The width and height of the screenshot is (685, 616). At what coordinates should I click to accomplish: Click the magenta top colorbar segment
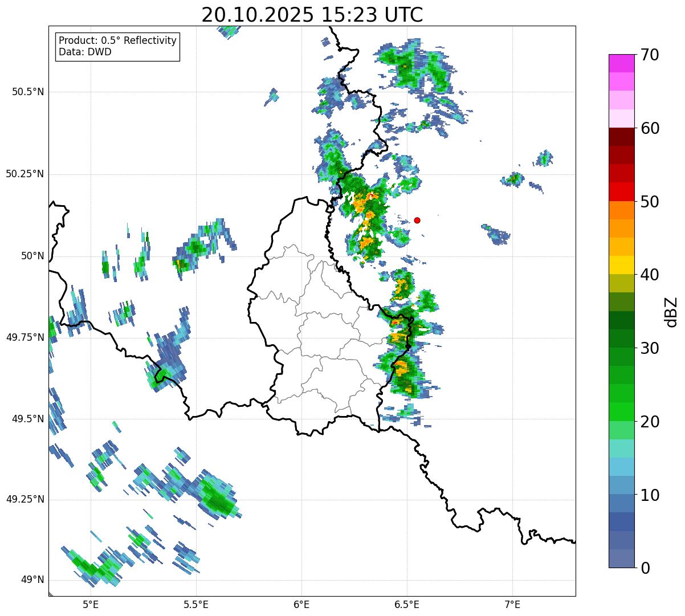pos(622,63)
